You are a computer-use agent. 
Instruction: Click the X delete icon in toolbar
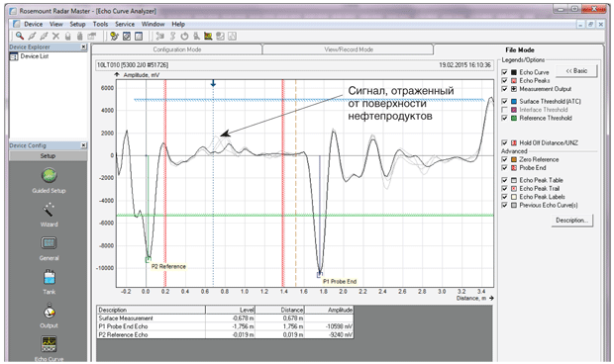click(x=55, y=36)
